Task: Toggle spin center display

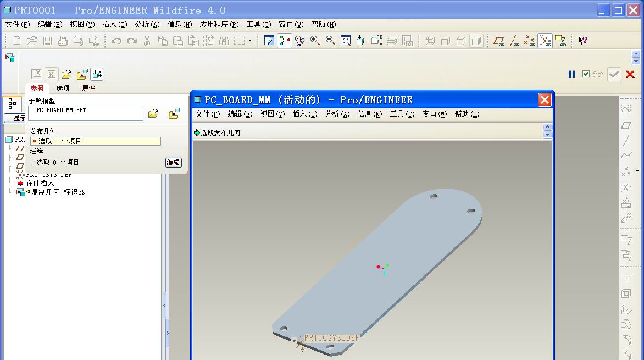Action: tap(285, 41)
